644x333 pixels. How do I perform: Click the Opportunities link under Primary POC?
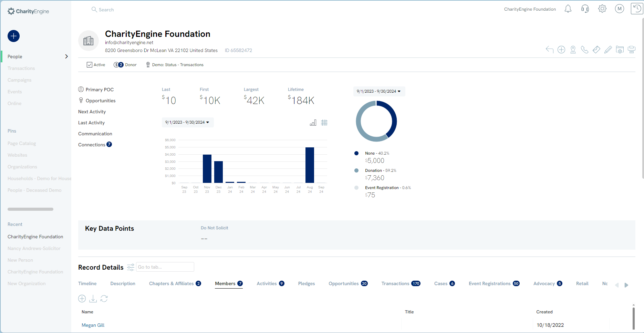[101, 101]
